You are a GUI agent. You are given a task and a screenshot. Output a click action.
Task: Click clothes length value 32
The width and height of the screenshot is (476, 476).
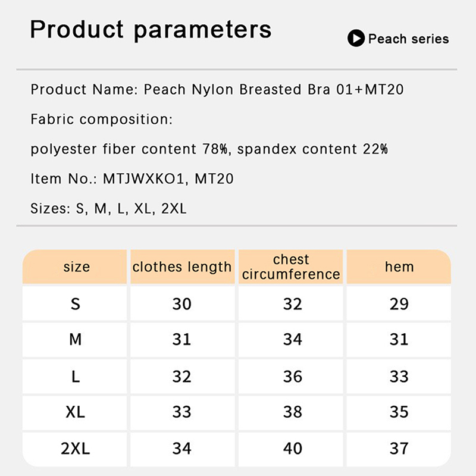point(182,376)
